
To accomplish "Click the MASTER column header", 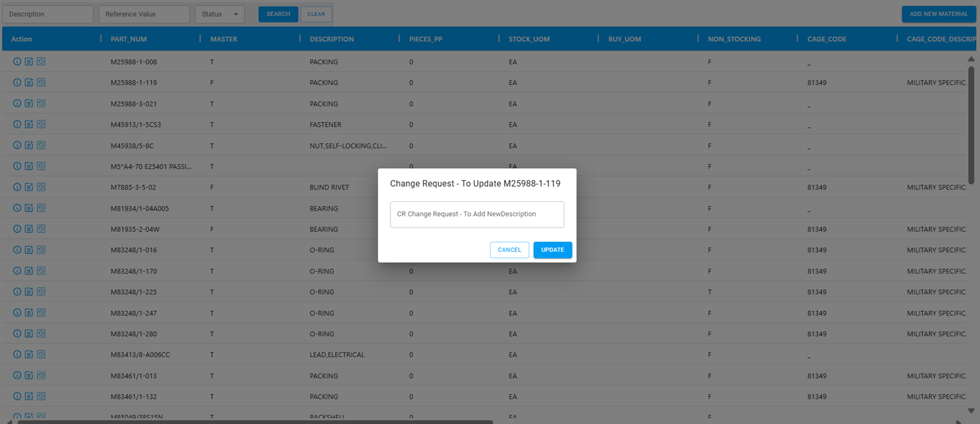I will click(224, 39).
